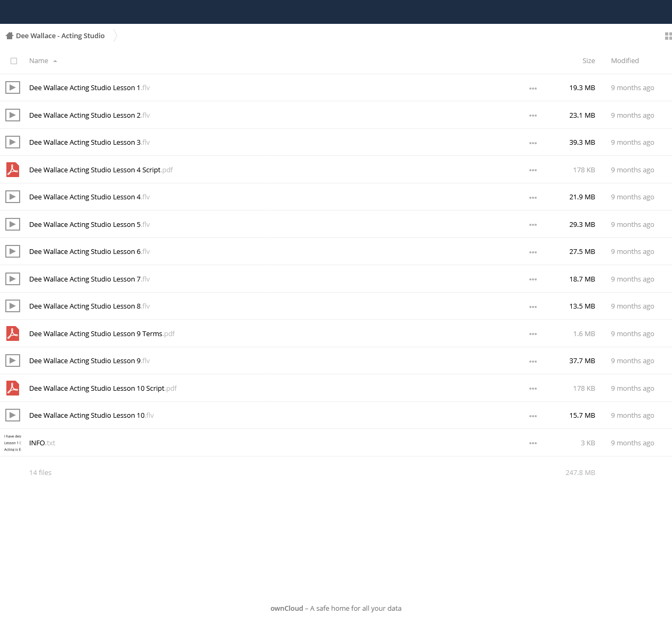Click video icon of Lesson 9.flv
This screenshot has width=672, height=624.
[x=13, y=361]
